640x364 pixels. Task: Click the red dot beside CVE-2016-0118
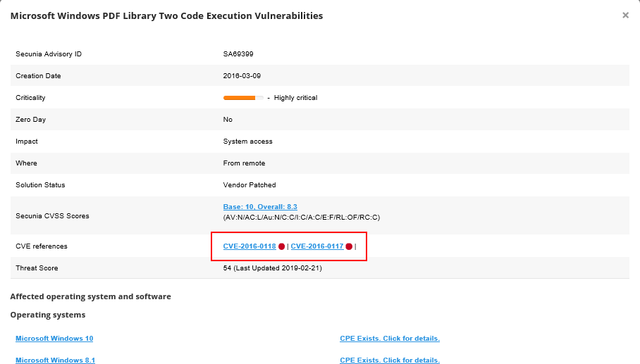281,246
